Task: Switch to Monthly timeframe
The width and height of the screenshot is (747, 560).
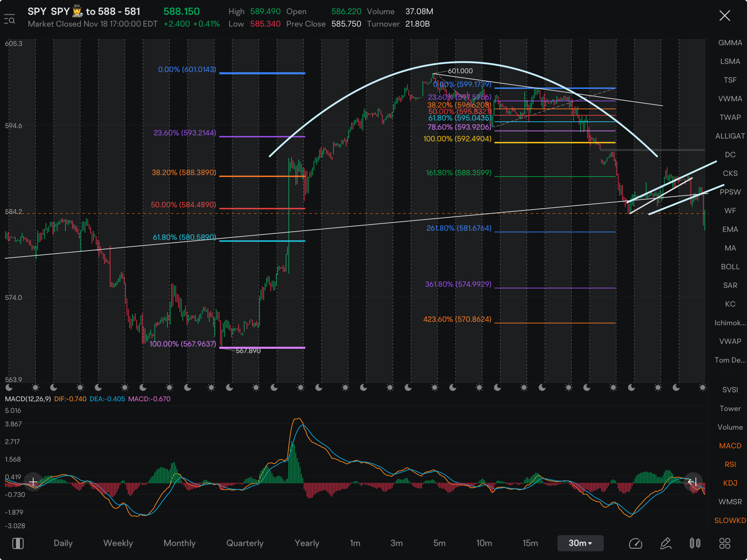Action: click(179, 543)
